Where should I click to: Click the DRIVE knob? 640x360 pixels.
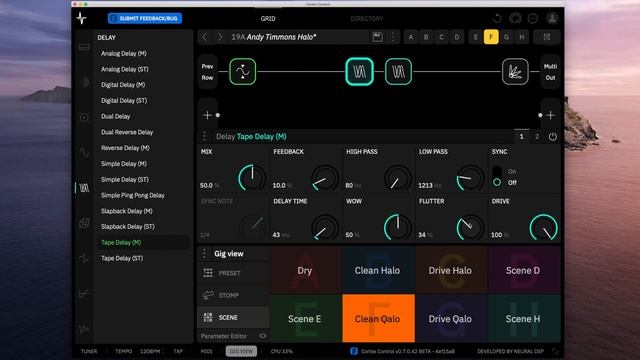[x=543, y=227]
